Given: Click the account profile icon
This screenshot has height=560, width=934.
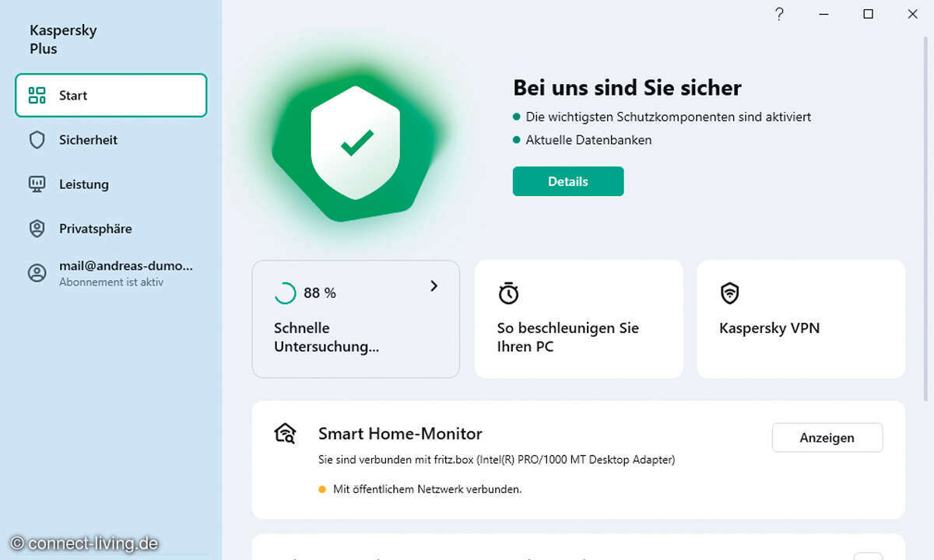Looking at the screenshot, I should tap(37, 273).
